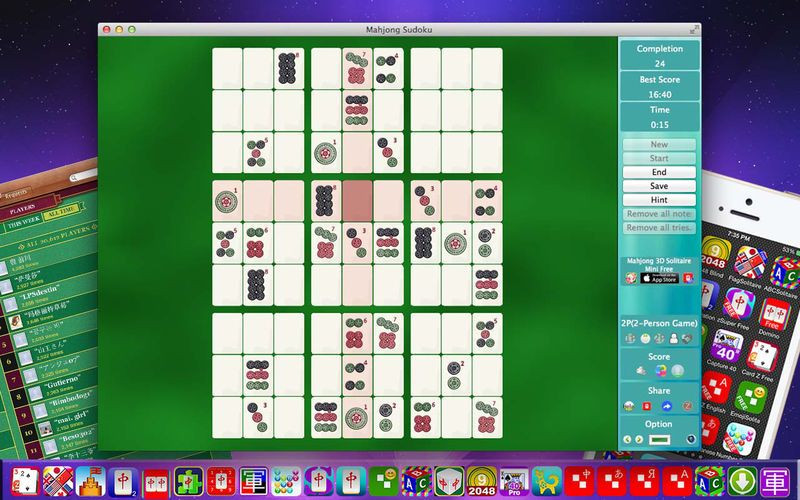
Task: Click the 9-dot tile in the second row
Action: click(x=357, y=111)
